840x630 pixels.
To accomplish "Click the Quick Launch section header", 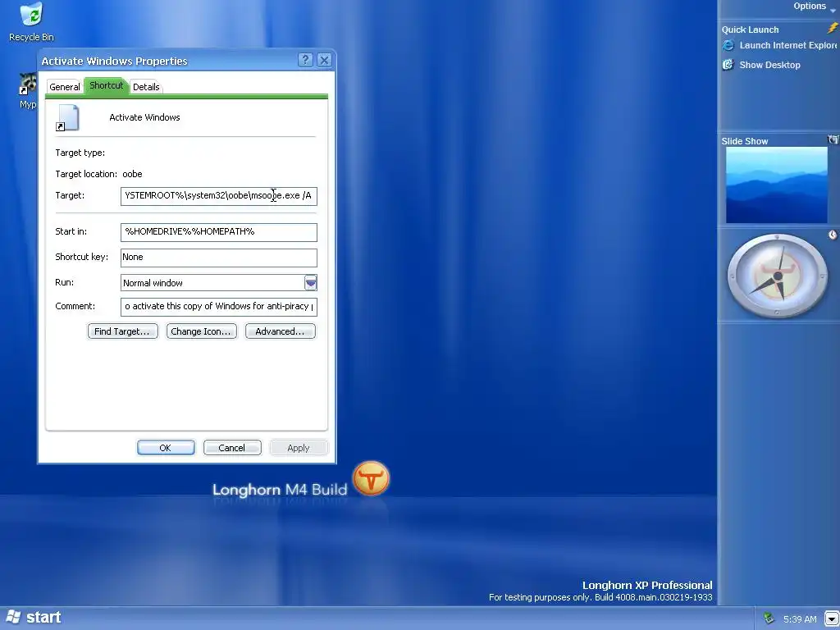I will click(x=750, y=30).
